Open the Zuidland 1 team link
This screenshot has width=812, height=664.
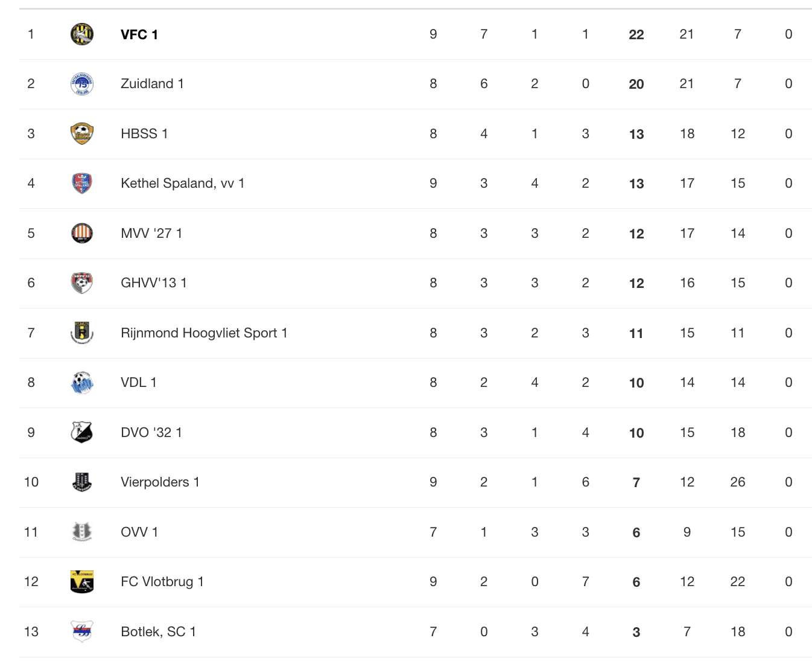152,84
